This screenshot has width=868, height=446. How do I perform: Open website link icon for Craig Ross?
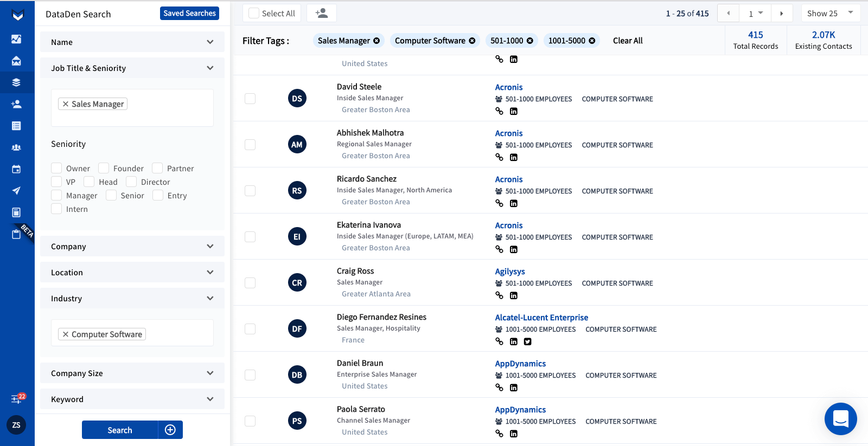[x=499, y=295]
